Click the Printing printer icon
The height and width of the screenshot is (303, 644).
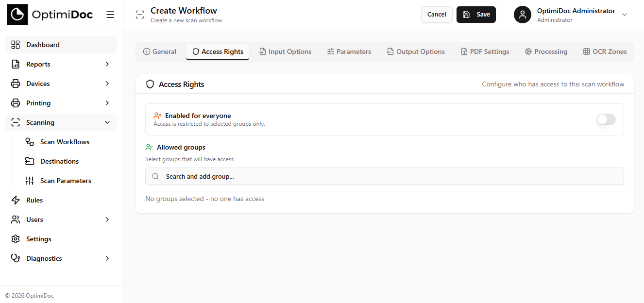(16, 103)
